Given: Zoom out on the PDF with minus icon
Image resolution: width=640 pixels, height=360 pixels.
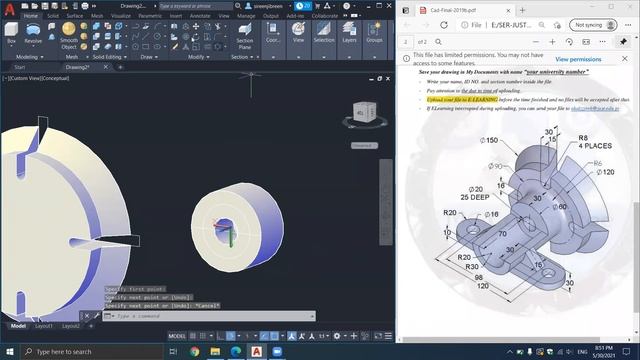Looking at the screenshot, I should [536, 42].
